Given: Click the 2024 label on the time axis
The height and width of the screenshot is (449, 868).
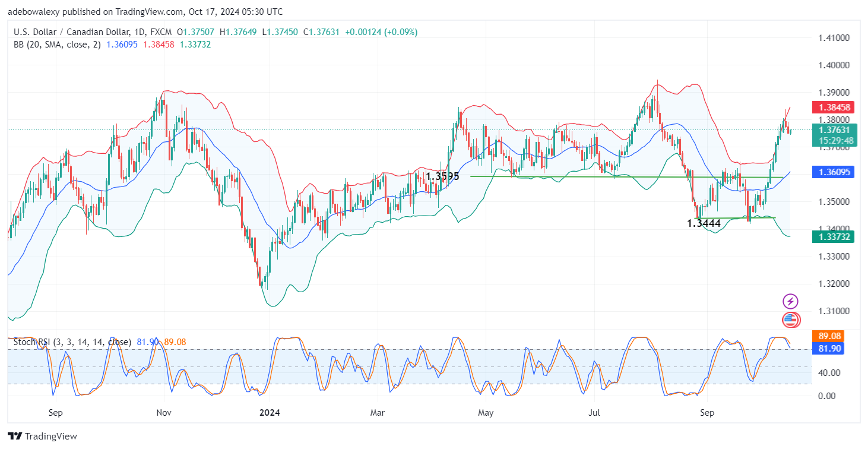Looking at the screenshot, I should 270,412.
